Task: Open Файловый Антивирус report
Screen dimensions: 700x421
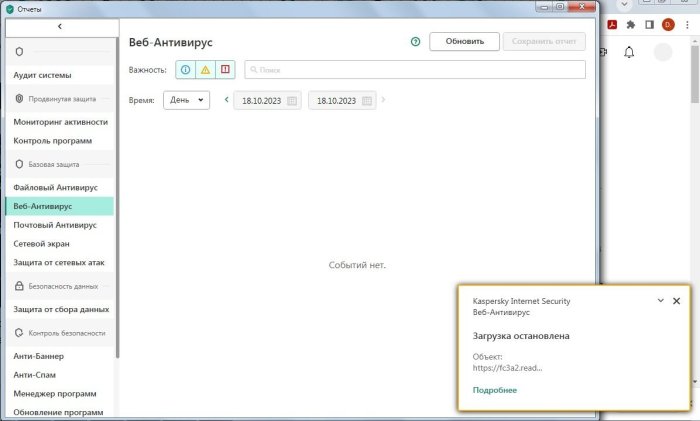Action: pos(60,188)
